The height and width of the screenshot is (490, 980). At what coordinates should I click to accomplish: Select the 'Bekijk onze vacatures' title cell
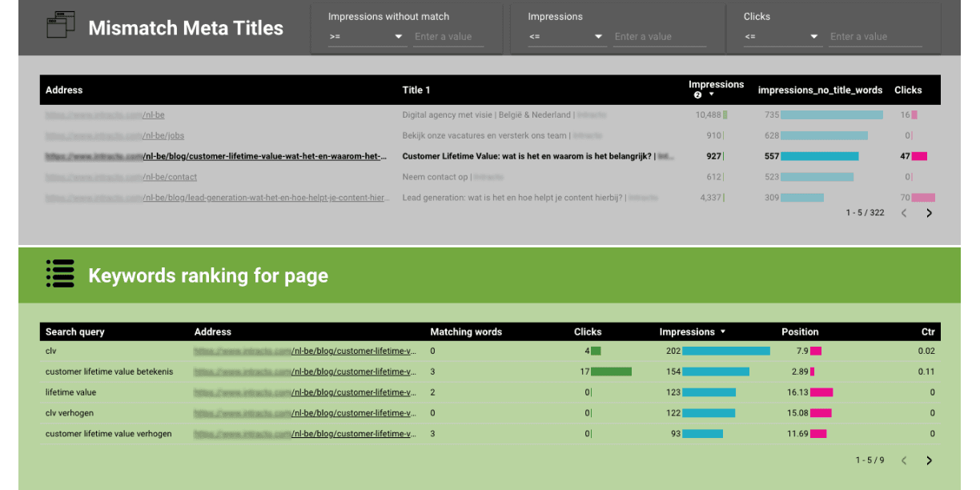[x=502, y=136]
